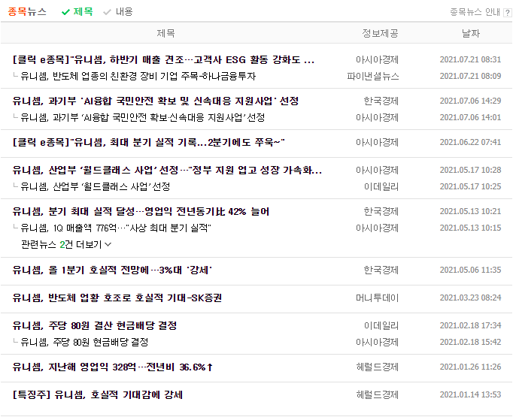Click the 날짜 column header
The width and height of the screenshot is (516, 420).
(471, 33)
